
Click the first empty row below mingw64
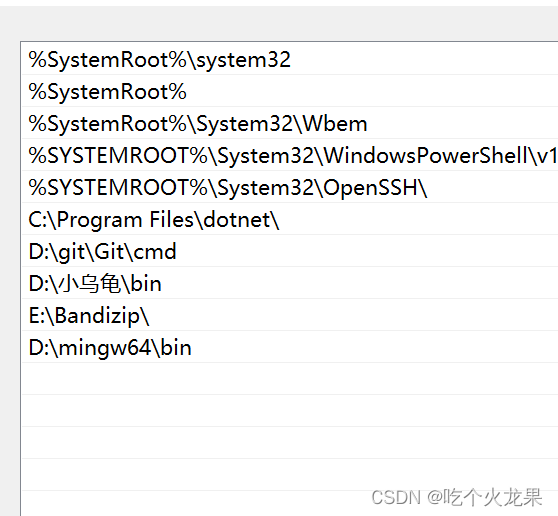coord(290,379)
